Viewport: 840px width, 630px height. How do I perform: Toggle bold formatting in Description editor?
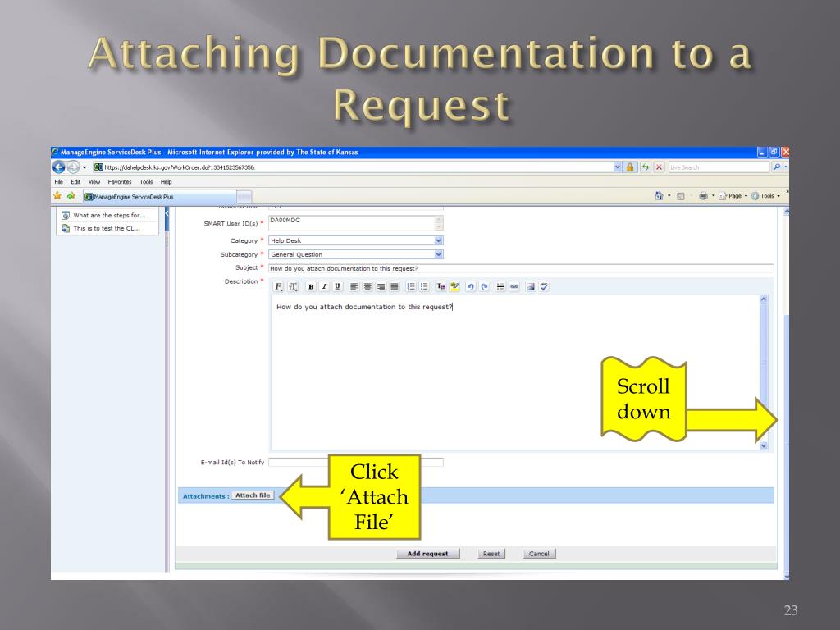pos(311,286)
